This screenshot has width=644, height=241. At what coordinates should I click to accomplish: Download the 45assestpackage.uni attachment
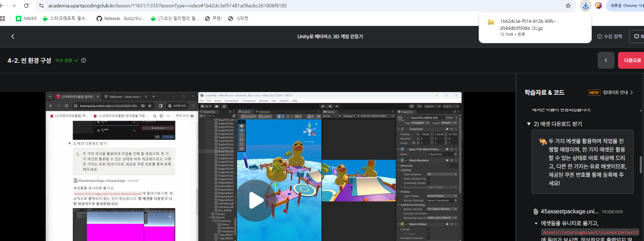(x=570, y=212)
